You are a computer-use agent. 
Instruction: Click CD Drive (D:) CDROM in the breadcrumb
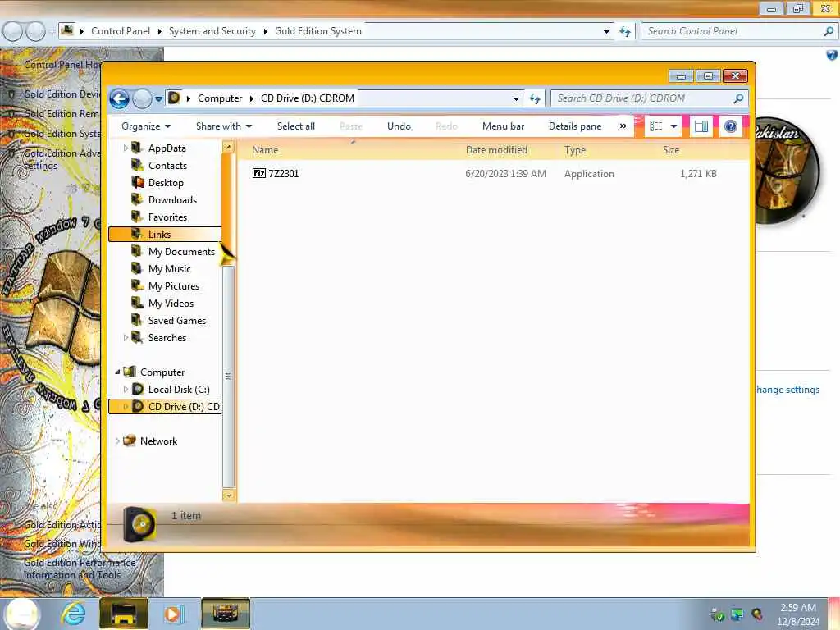pos(308,98)
